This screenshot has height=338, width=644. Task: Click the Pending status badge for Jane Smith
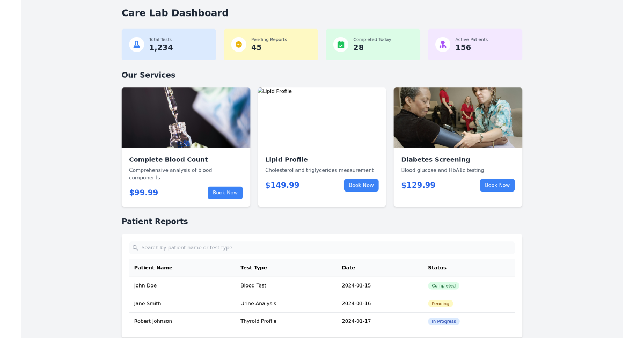440,303
